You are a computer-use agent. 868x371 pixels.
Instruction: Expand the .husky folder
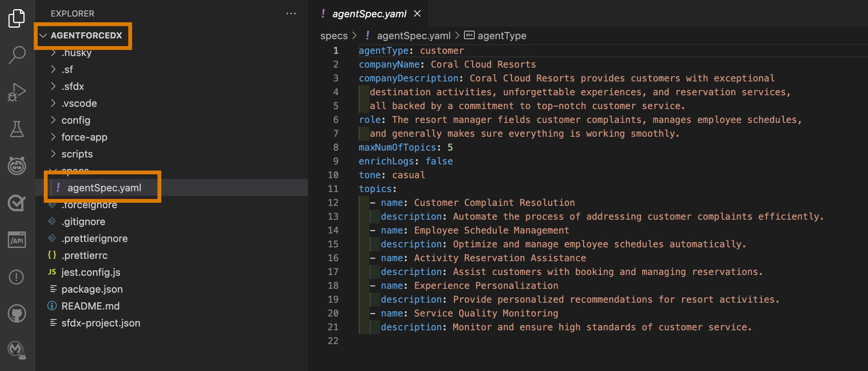pyautogui.click(x=171, y=53)
